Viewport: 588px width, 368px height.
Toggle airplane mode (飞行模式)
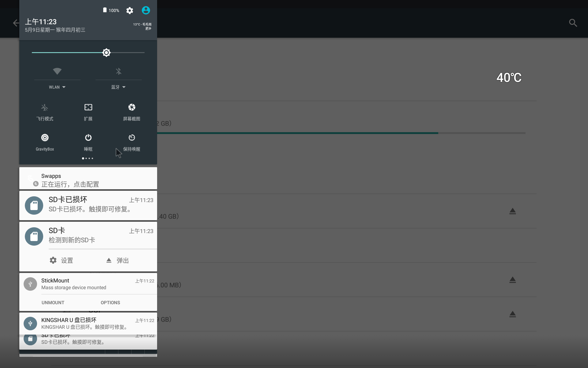coord(45,107)
